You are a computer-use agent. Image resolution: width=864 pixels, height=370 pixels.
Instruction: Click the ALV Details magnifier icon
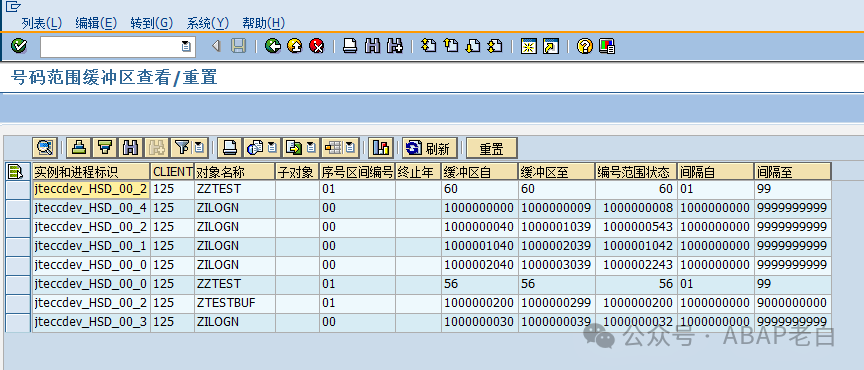pyautogui.click(x=45, y=148)
